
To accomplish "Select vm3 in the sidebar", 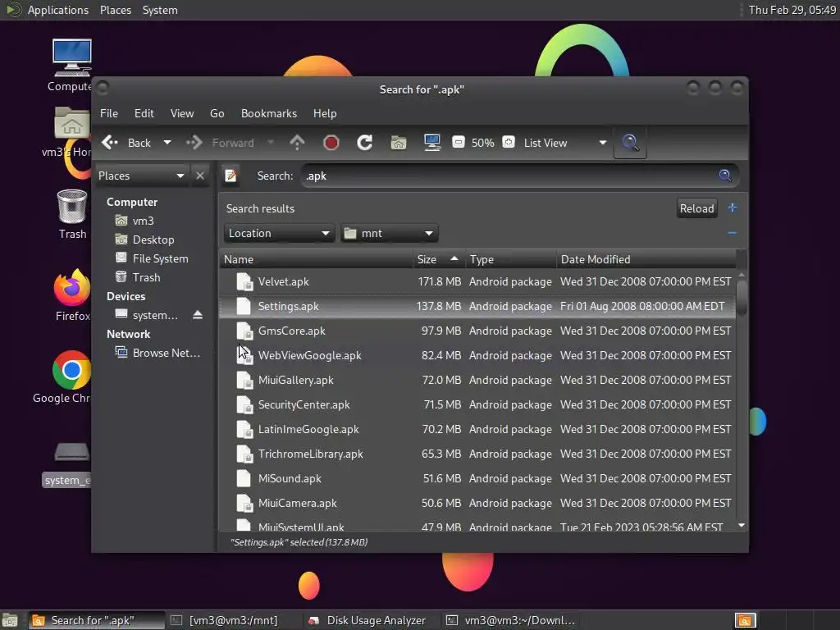I will [x=143, y=221].
